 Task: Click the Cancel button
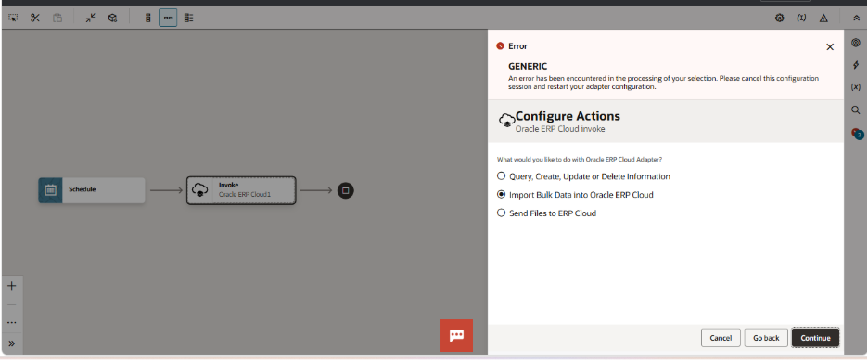point(721,338)
